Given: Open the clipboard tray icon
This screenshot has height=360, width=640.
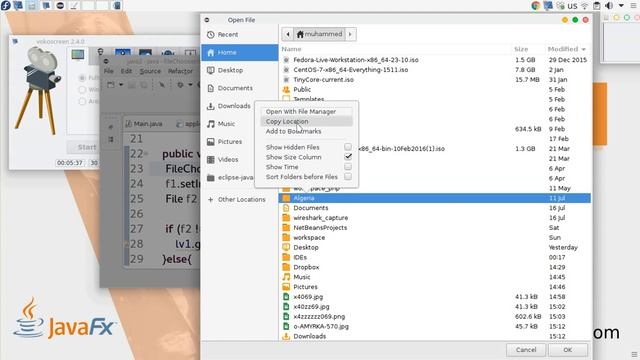Looking at the screenshot, I should 597,6.
